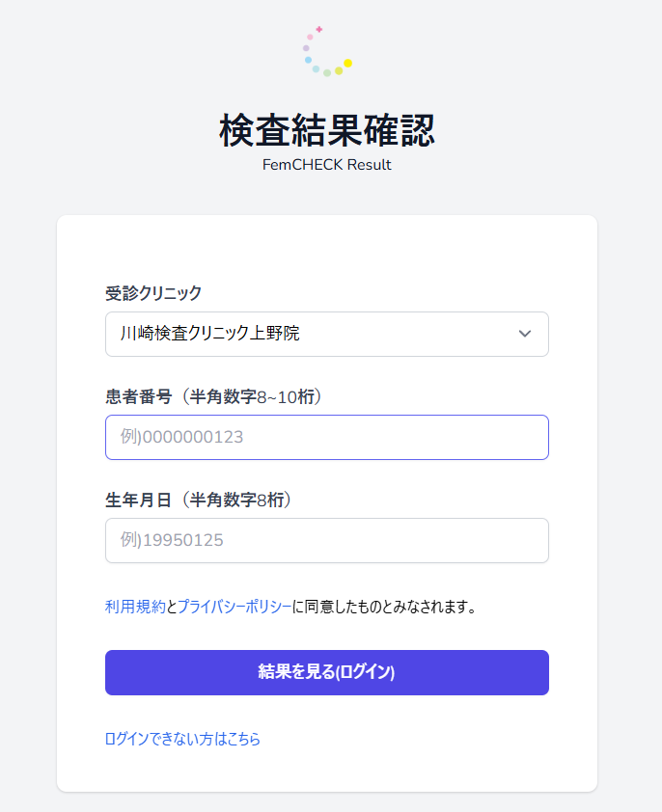
Task: Click the FemCHECK Result subtitle text
Action: (326, 165)
